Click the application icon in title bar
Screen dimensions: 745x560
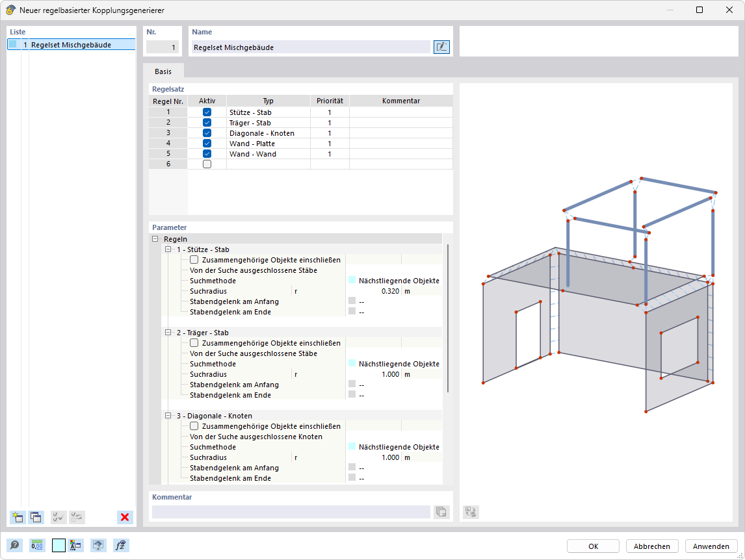(10, 10)
